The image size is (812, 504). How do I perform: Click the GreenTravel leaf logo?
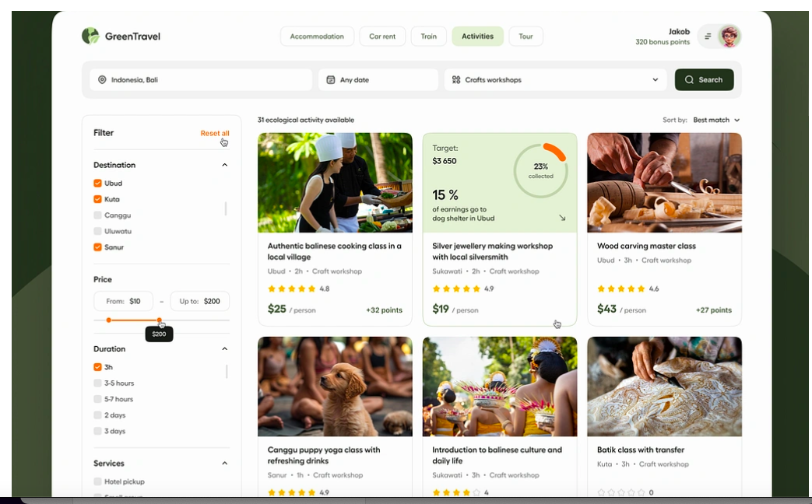pos(90,36)
